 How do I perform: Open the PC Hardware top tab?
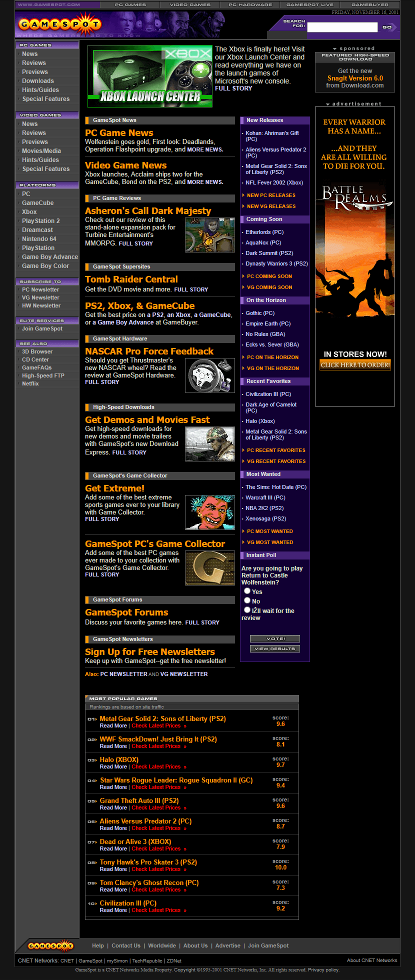pos(250,4)
